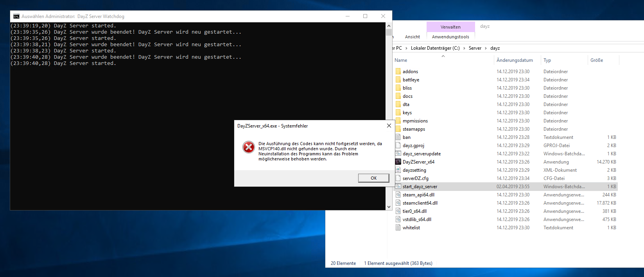Click the battleye folder icon
This screenshot has width=644, height=277.
pyautogui.click(x=398, y=79)
